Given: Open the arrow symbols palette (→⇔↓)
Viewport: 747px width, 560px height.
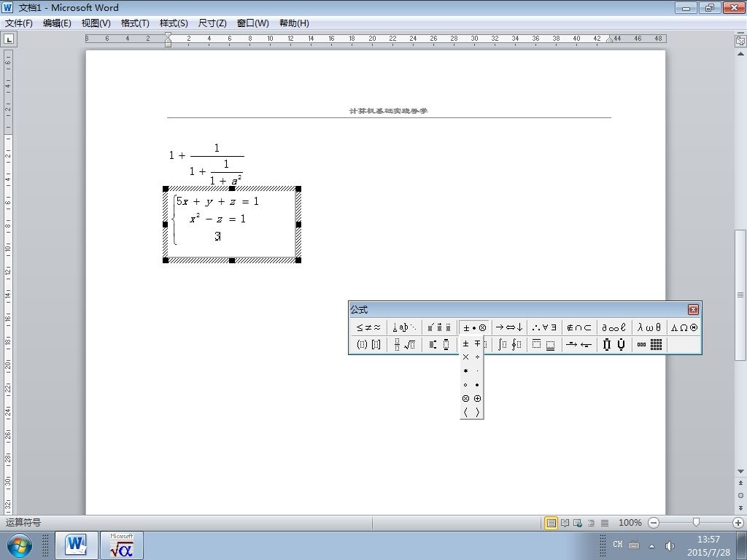Looking at the screenshot, I should tap(509, 327).
